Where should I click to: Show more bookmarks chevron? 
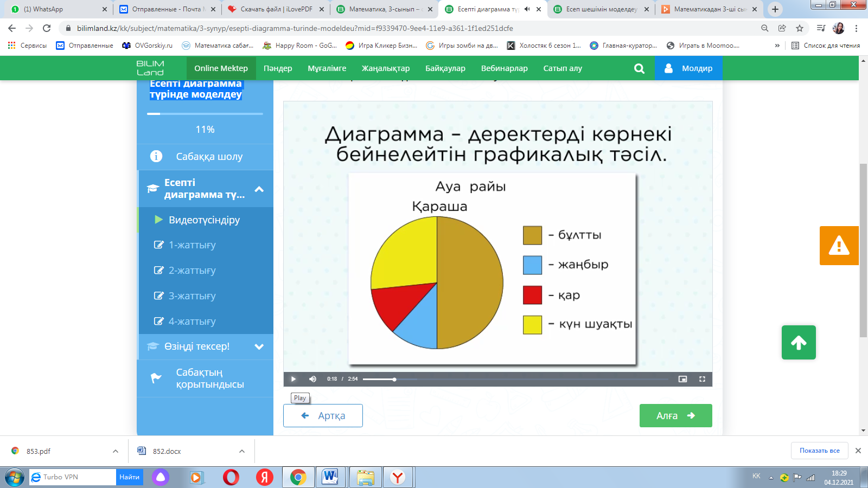[x=777, y=46]
